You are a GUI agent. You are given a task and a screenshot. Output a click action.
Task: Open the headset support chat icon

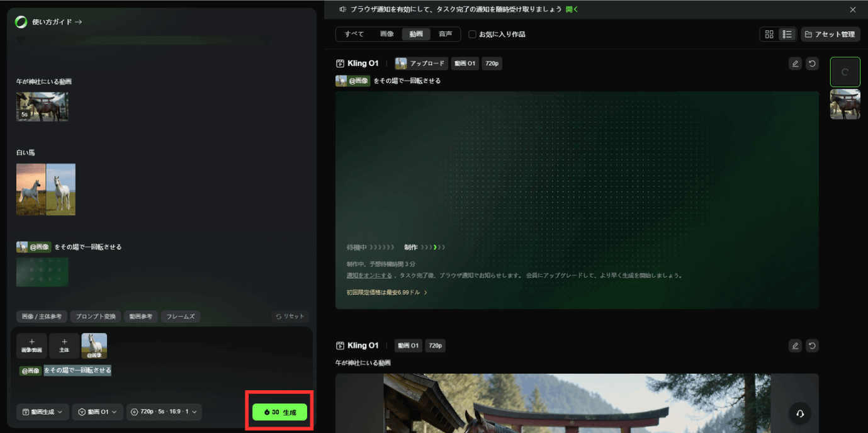(800, 413)
